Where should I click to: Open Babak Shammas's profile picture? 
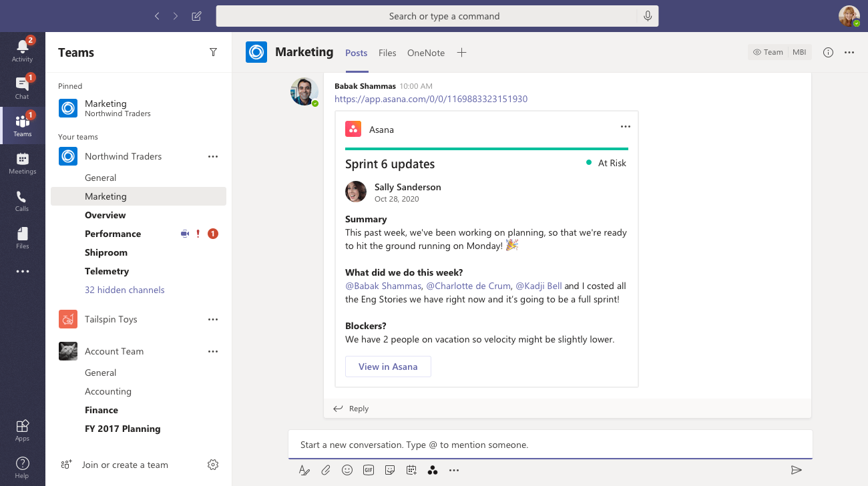pyautogui.click(x=304, y=91)
